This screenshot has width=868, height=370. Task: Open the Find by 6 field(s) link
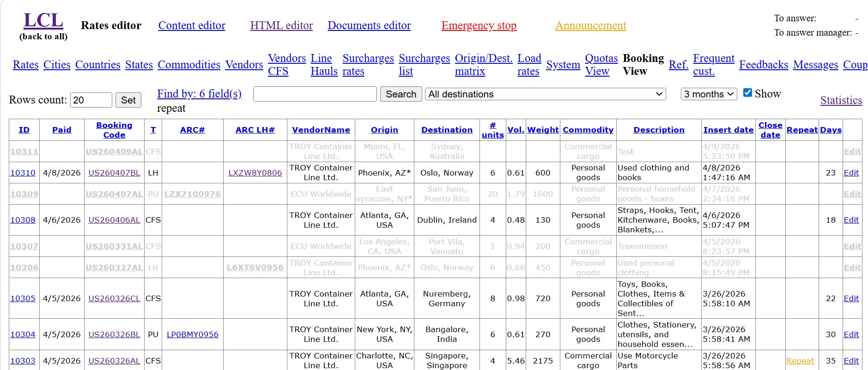coord(199,94)
